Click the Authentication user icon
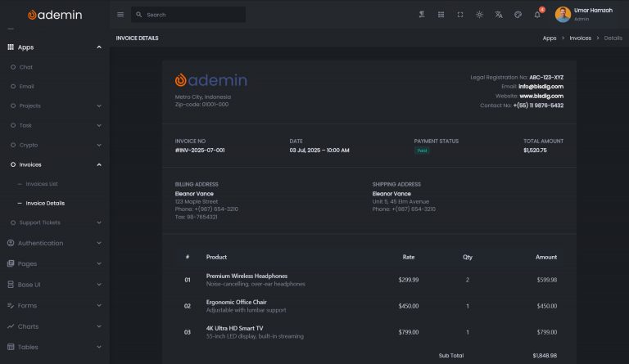629x364 pixels. tap(11, 243)
